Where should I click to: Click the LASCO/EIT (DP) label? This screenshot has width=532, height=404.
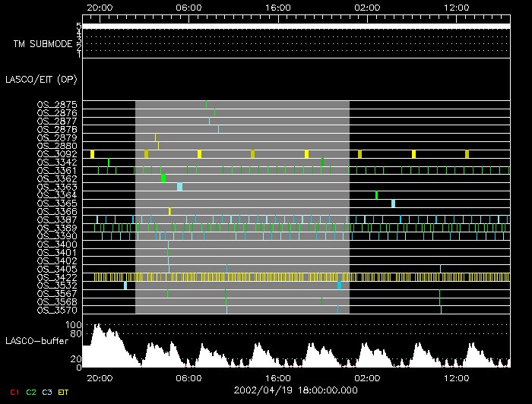coord(41,79)
